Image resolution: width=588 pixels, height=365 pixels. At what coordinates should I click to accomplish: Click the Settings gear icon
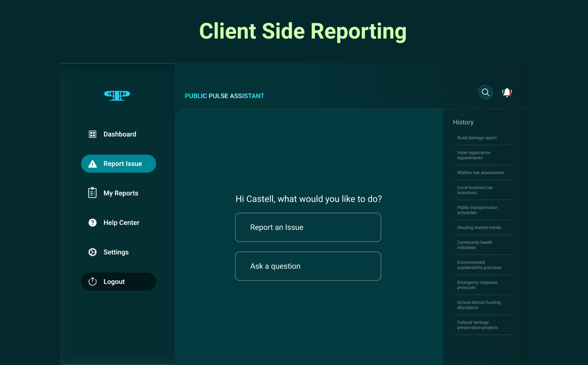coord(93,252)
